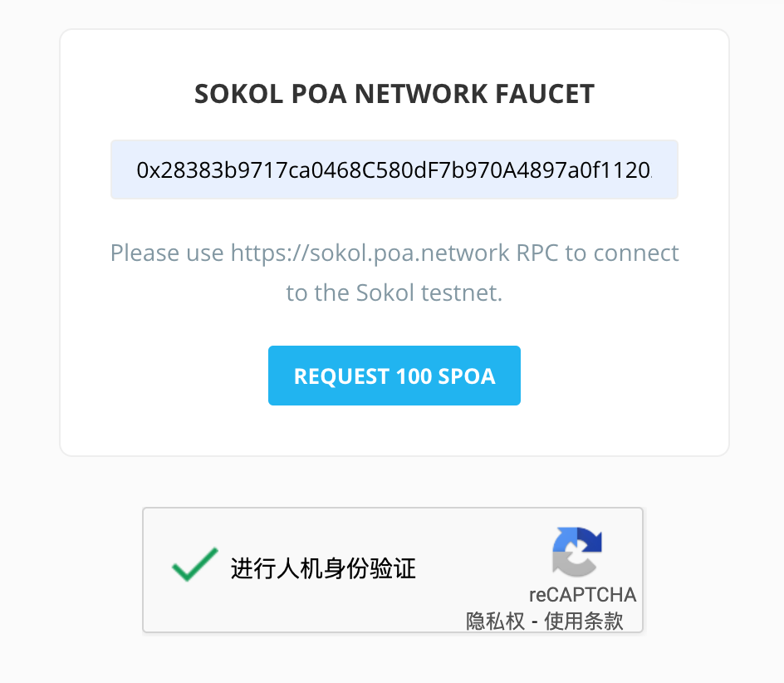Click the circular arrows icon of reCAPTCHA
This screenshot has height=683, width=784.
tap(577, 551)
